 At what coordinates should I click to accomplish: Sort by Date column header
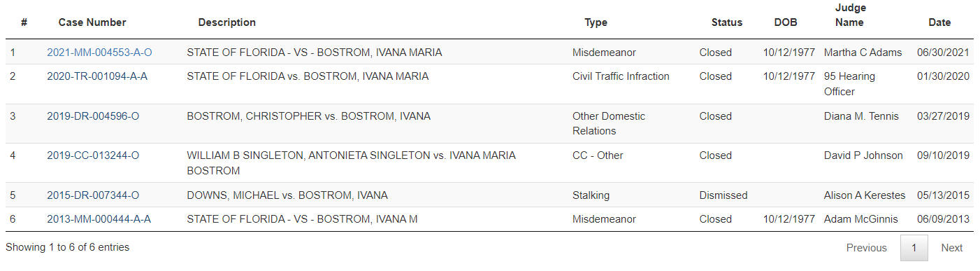coord(939,22)
